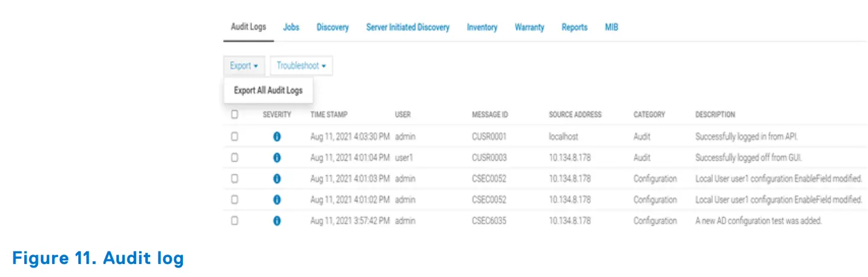Select the MIB tab
Screen dimensions: 868x277
pos(612,27)
